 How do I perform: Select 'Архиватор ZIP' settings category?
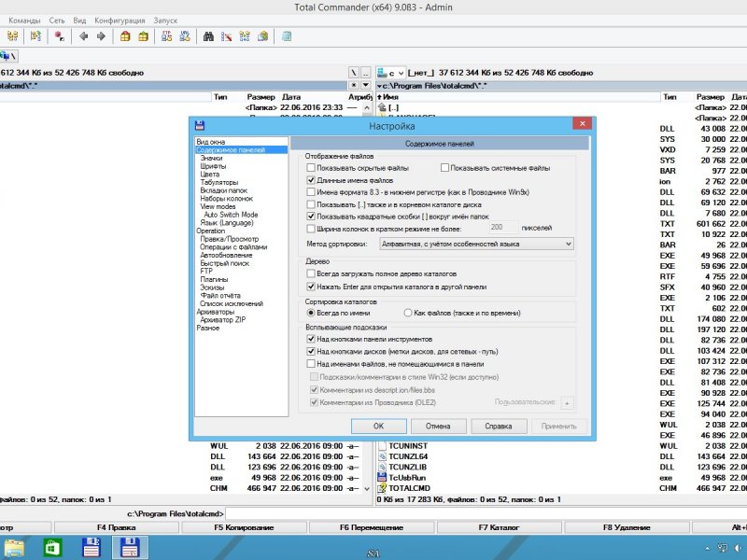pos(222,319)
